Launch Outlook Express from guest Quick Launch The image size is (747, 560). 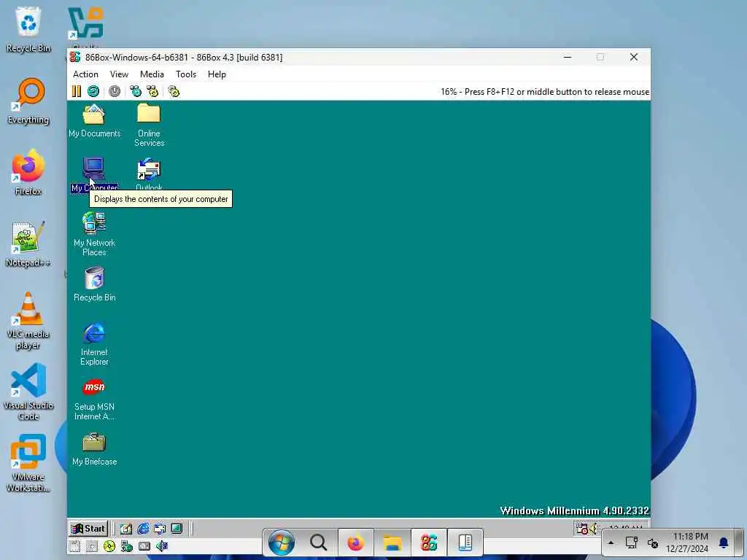point(160,529)
